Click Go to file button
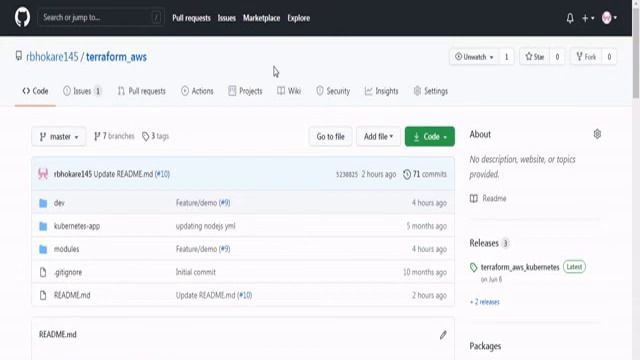This screenshot has height=360, width=640. (330, 137)
